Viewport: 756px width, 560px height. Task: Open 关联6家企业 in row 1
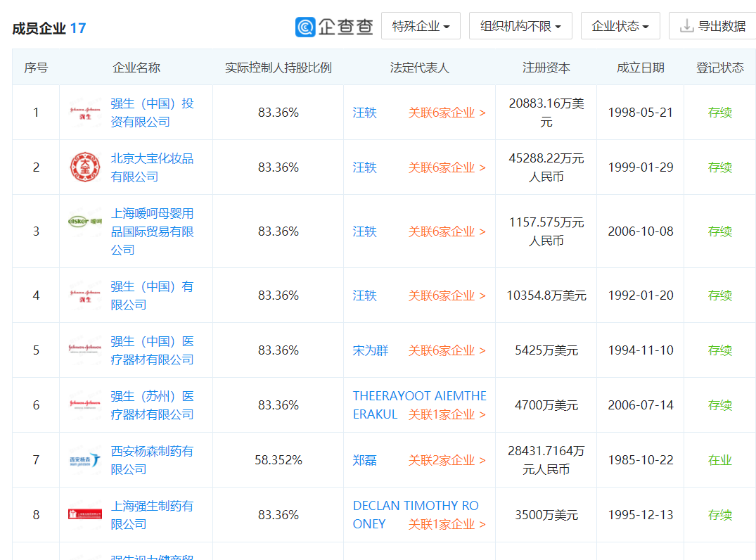click(447, 113)
